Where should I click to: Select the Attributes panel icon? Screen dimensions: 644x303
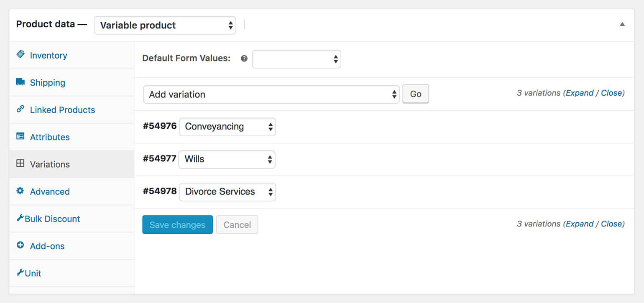(20, 136)
